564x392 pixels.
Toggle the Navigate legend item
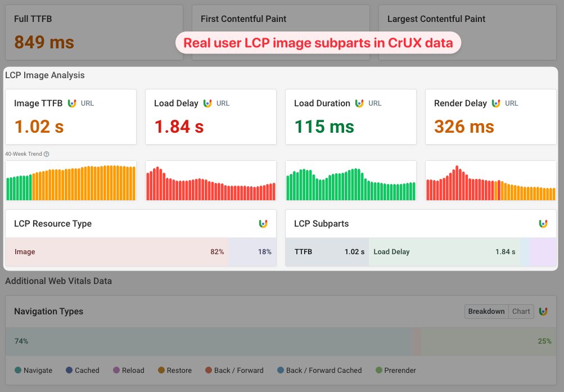33,370
